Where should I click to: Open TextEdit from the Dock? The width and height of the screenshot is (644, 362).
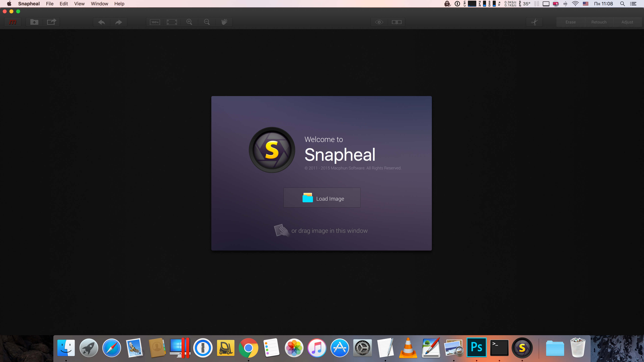click(385, 348)
